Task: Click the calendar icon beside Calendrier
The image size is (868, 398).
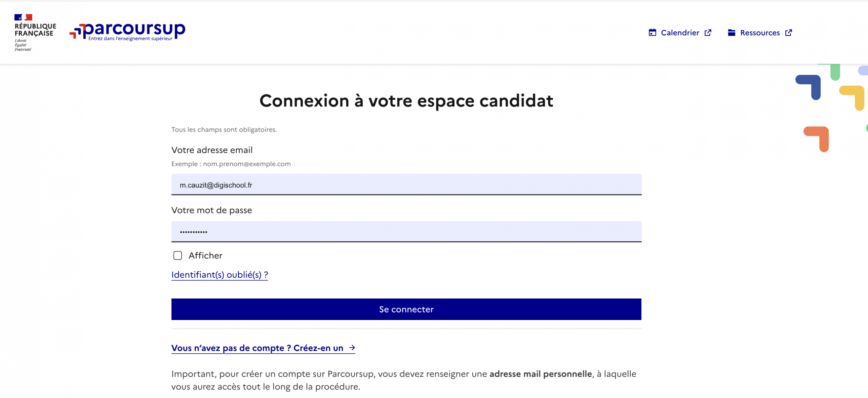Action: click(x=652, y=33)
